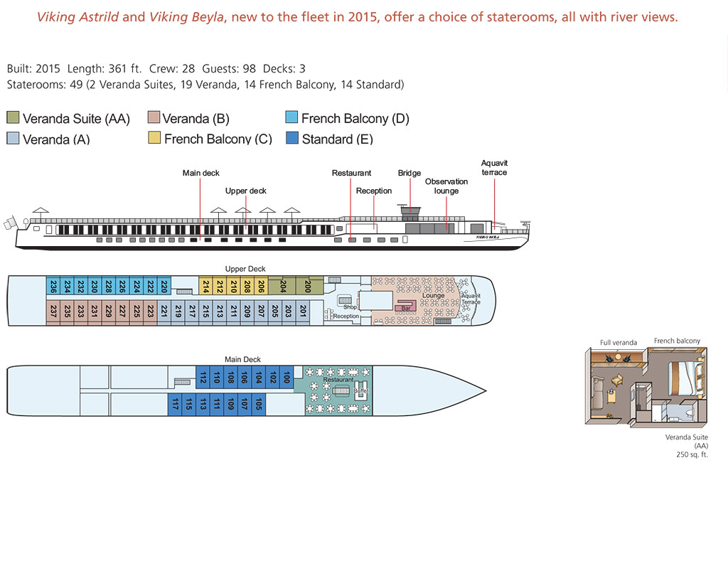Click the Veranda (B) legend color swatch
728x569 pixels.
point(154,117)
